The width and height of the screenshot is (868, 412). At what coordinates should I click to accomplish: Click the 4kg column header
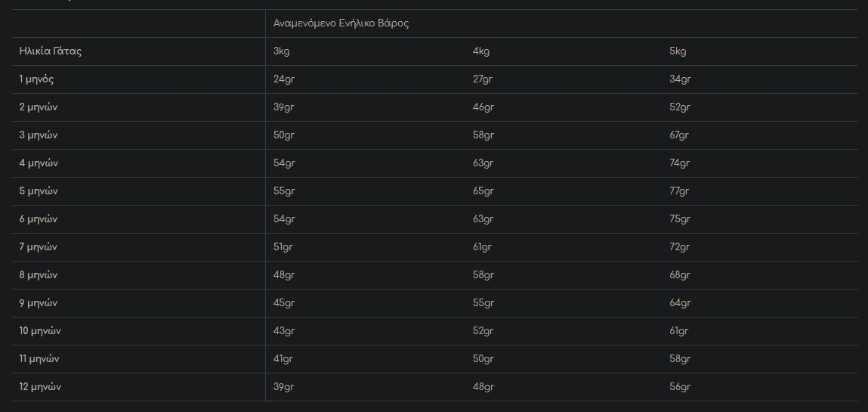click(x=481, y=51)
